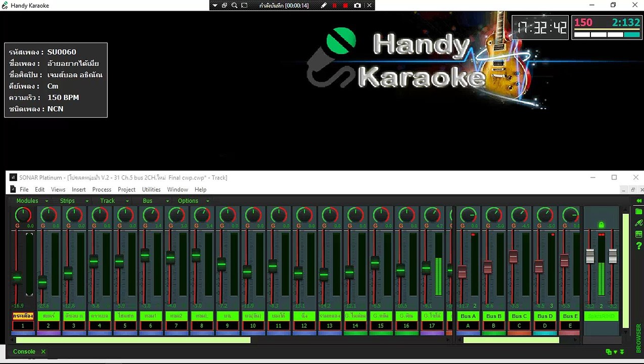Expand the Track dropdown in console
This screenshot has width=644, height=364.
(114, 201)
